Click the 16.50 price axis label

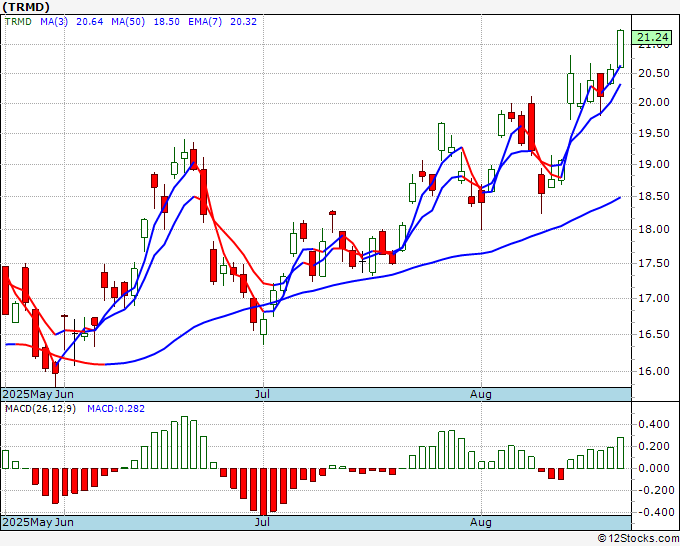pos(654,334)
